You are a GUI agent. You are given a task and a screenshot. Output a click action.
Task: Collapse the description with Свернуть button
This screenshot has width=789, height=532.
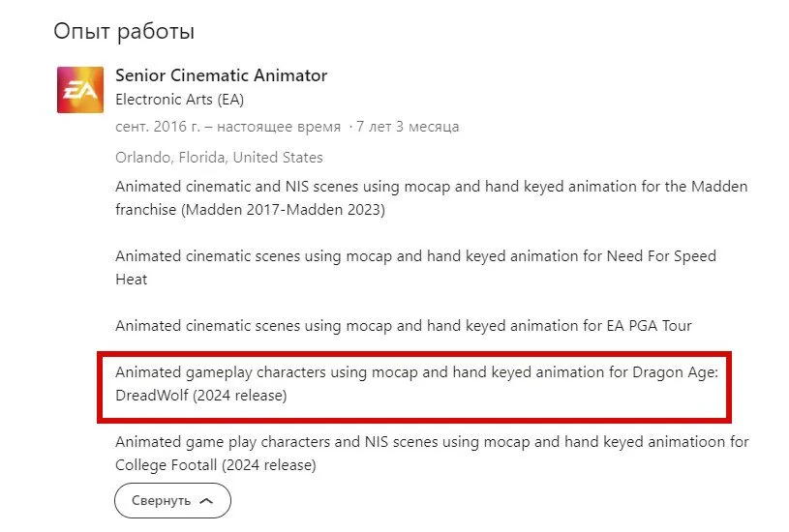coord(172,500)
